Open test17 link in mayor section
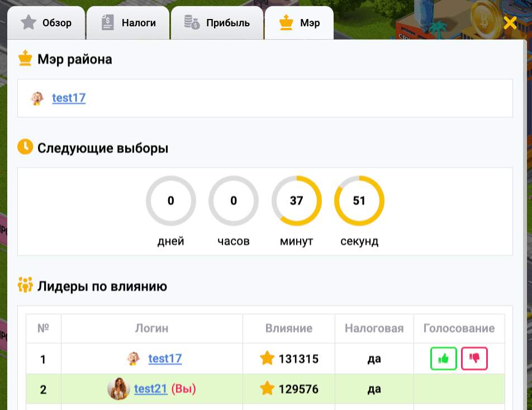This screenshot has width=532, height=410. coord(69,98)
